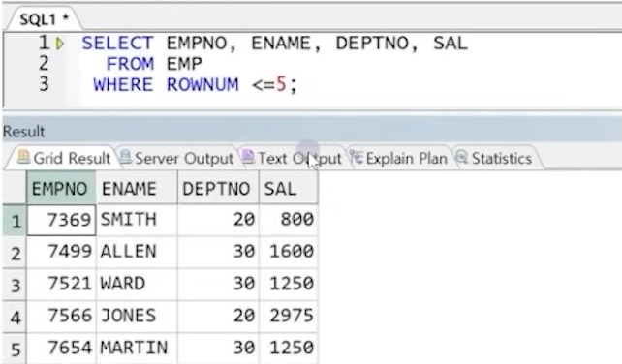Click the yellow execution marker on line 1
Screen dimensions: 622x364
[x=59, y=43]
